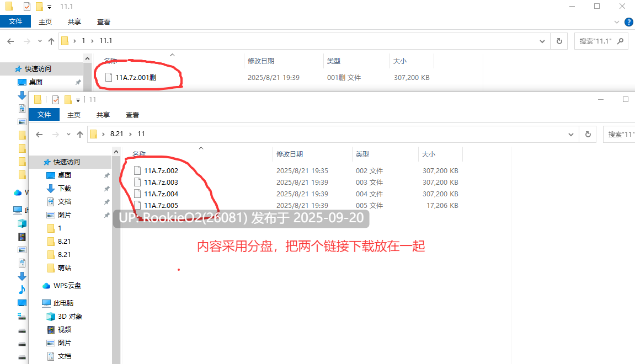
Task: Refresh the 11.1 folder view
Action: (559, 41)
